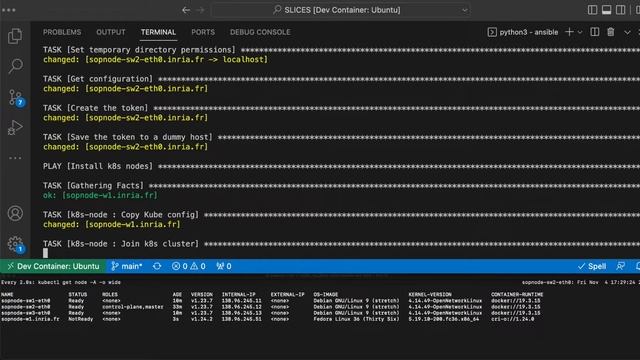Image resolution: width=640 pixels, height=360 pixels.
Task: Switch to the PORTS tab
Action: click(x=203, y=32)
